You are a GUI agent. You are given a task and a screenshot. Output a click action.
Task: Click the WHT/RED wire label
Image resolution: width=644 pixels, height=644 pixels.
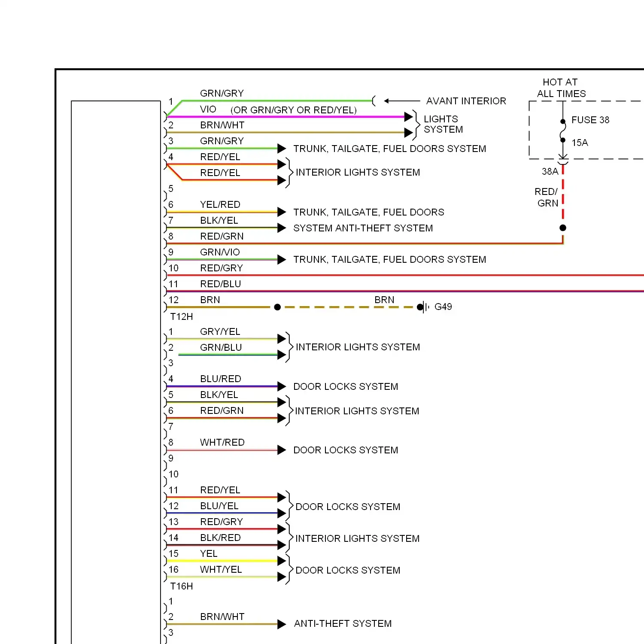pyautogui.click(x=222, y=442)
